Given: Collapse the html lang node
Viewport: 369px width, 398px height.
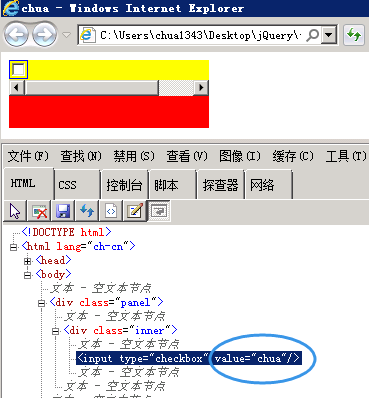Looking at the screenshot, I should click(13, 247).
